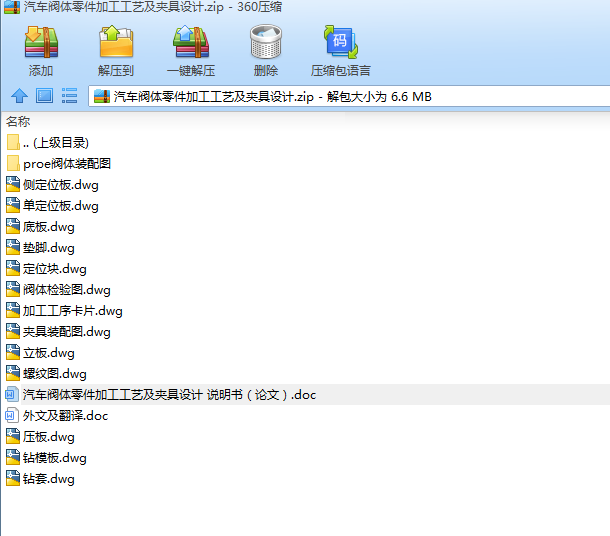The image size is (610, 536).
Task: Select 单定位板.dwg file
Action: pos(53,205)
